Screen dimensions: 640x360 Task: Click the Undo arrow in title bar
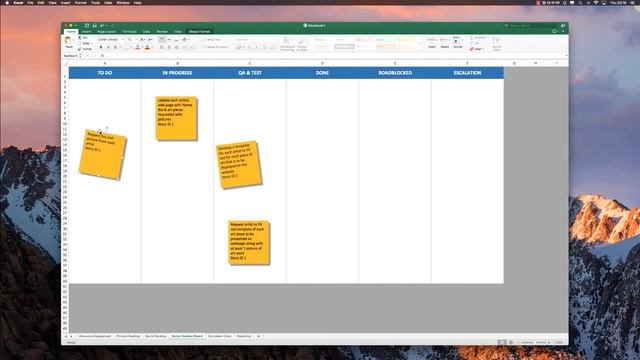(x=102, y=25)
